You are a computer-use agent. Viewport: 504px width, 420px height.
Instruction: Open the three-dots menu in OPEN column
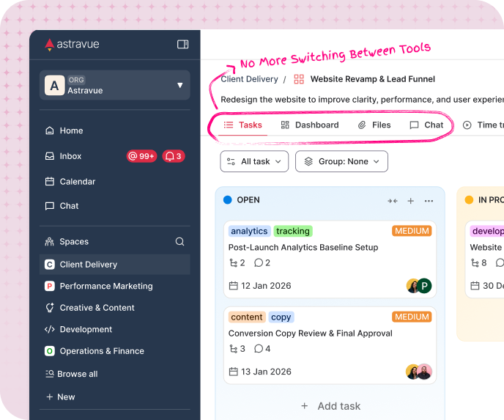click(429, 201)
